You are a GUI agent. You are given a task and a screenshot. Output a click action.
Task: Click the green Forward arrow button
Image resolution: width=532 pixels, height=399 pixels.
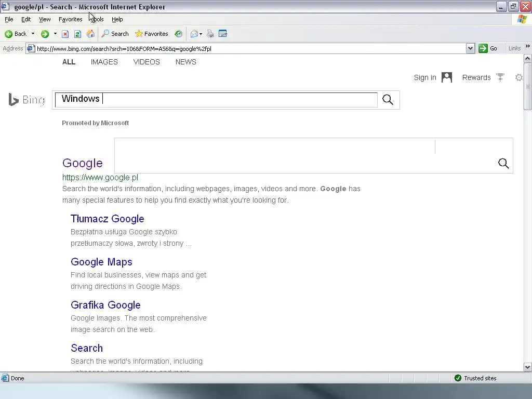point(45,34)
